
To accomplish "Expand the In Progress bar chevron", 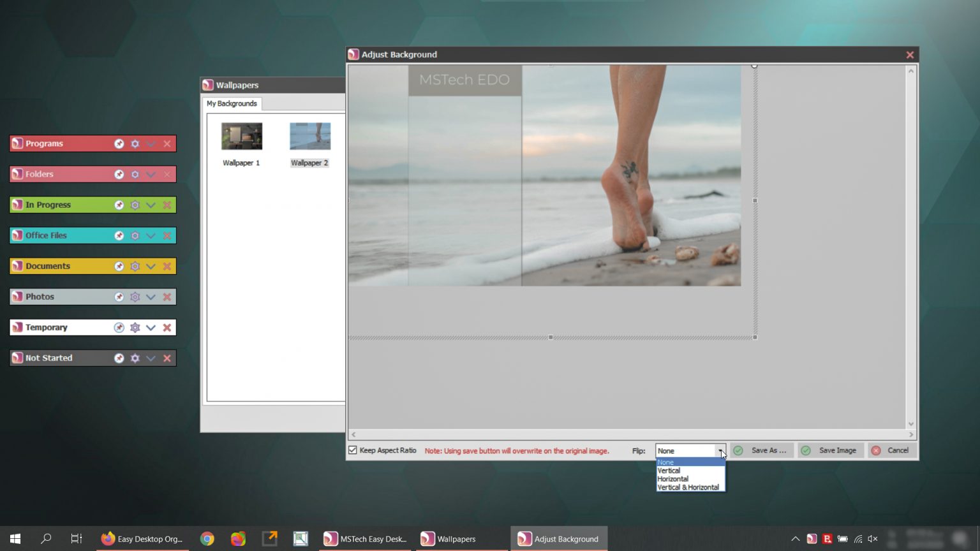I will (x=151, y=205).
